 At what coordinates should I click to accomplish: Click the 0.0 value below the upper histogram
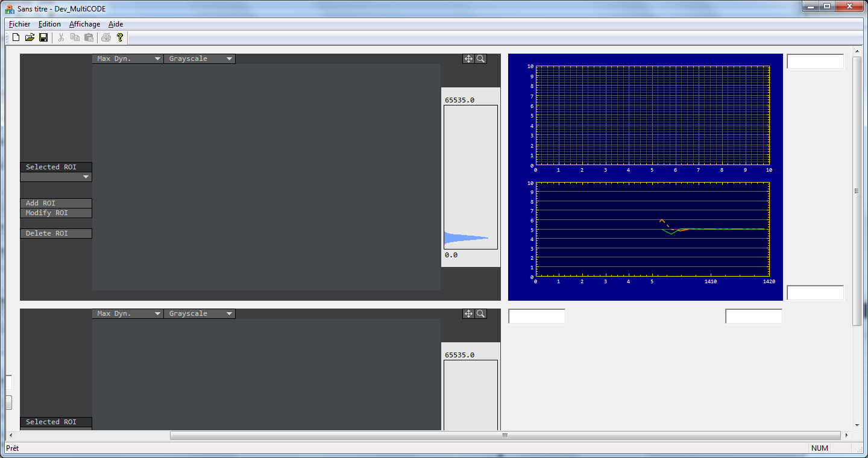(451, 255)
